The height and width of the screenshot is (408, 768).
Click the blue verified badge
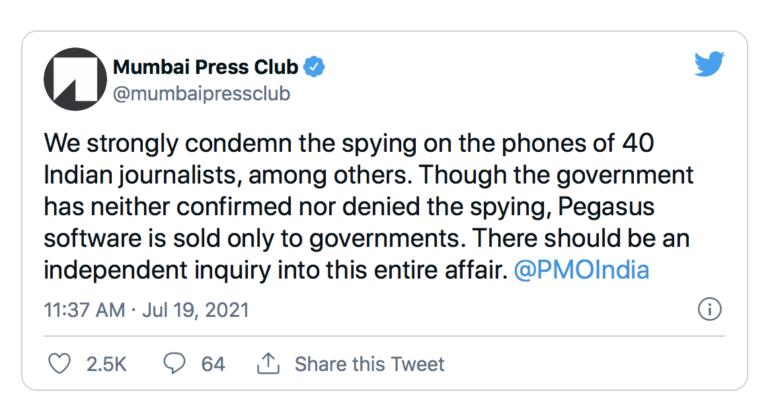(x=314, y=68)
